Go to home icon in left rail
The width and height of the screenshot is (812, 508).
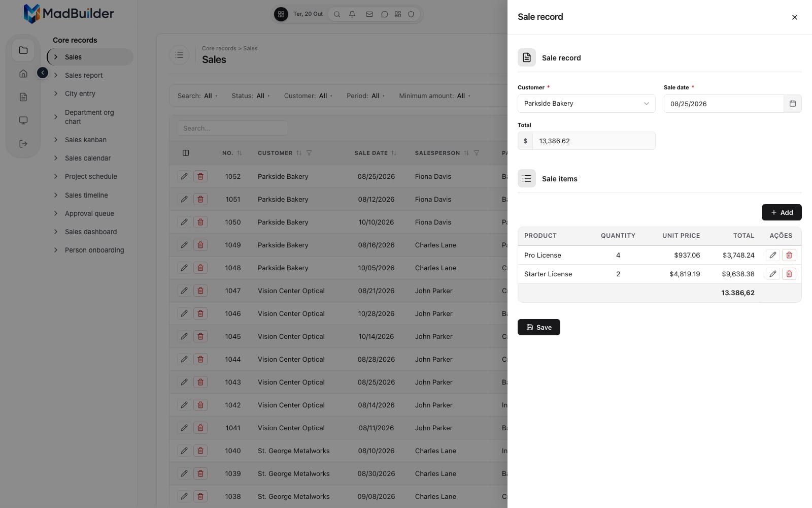23,74
